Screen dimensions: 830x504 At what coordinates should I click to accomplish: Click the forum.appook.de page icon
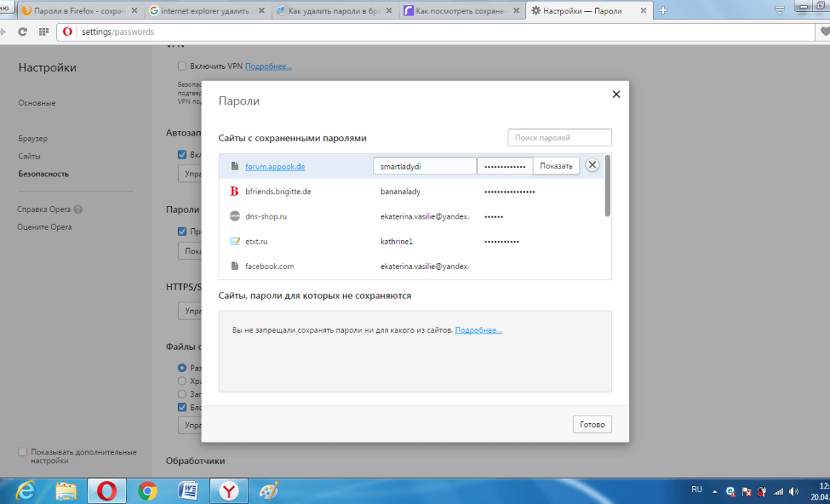234,166
